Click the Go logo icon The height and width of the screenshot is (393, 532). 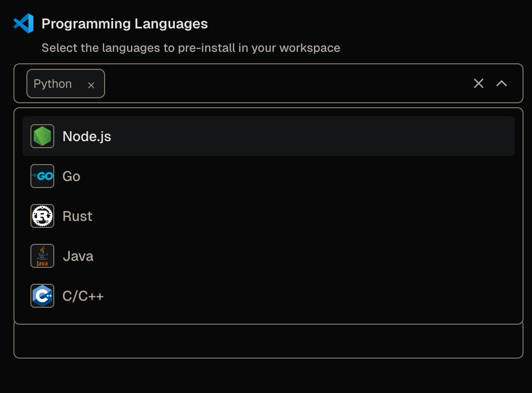click(x=42, y=176)
